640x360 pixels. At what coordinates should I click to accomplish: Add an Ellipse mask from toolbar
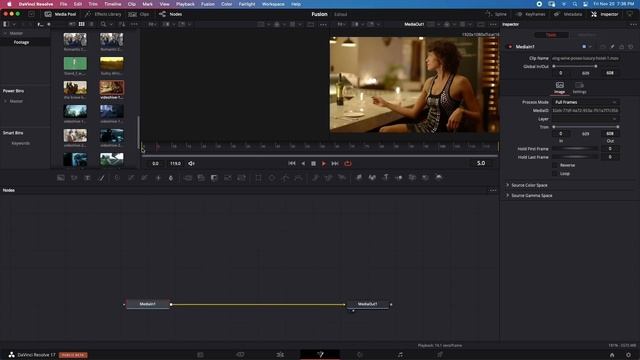[272, 178]
